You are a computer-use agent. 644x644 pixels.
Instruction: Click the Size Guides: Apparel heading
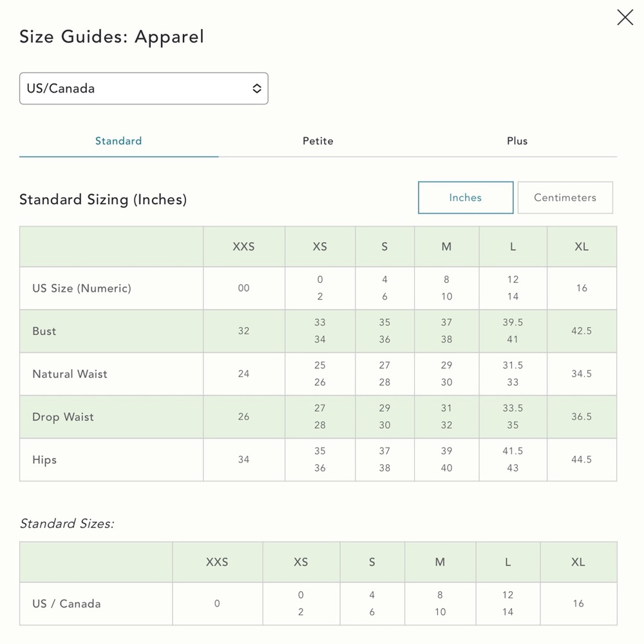point(111,37)
